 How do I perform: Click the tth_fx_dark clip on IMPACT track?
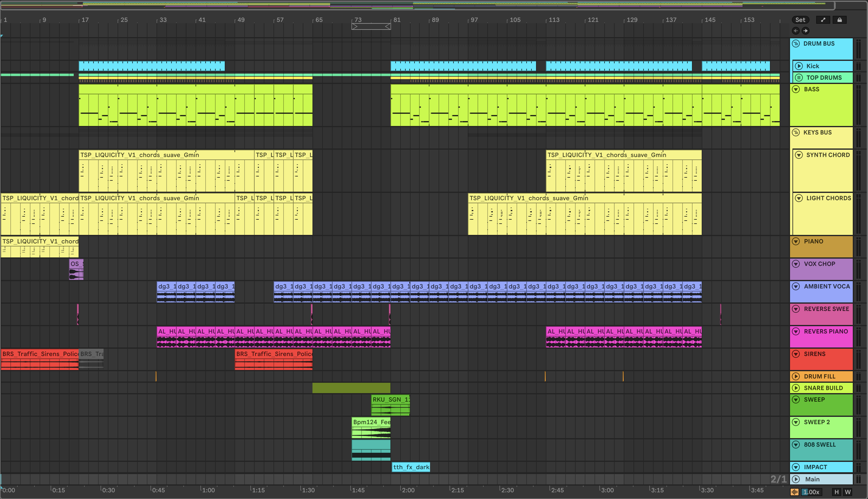coord(411,467)
